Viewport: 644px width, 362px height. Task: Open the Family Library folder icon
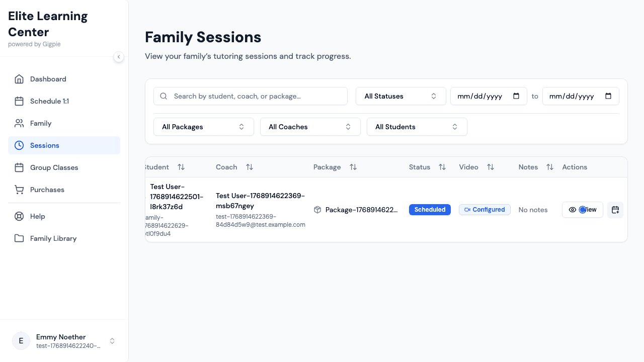[x=19, y=238]
